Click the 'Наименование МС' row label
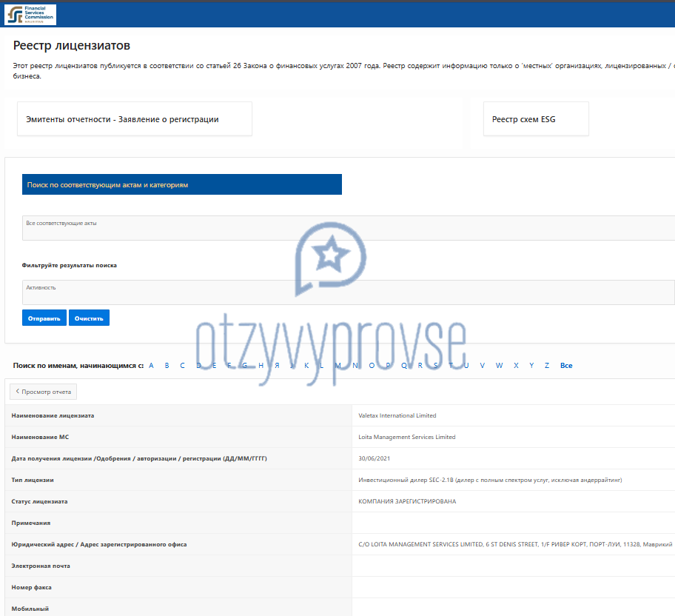Image resolution: width=675 pixels, height=616 pixels. pyautogui.click(x=40, y=437)
